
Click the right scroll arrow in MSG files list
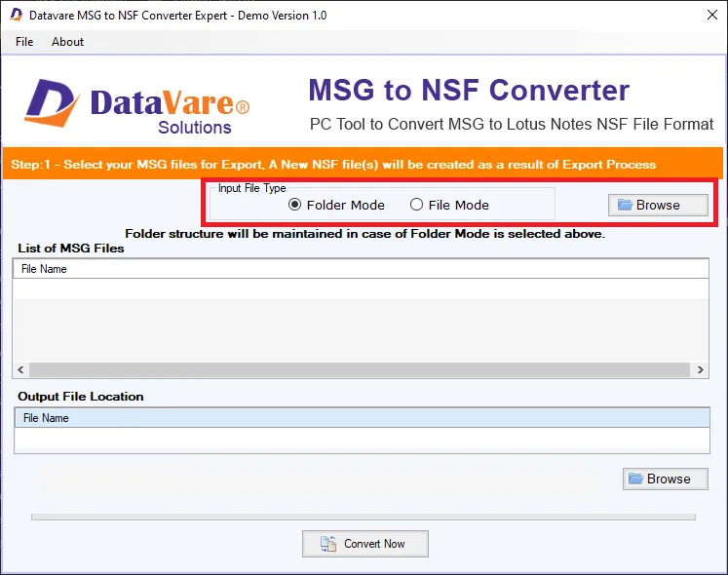coord(700,369)
